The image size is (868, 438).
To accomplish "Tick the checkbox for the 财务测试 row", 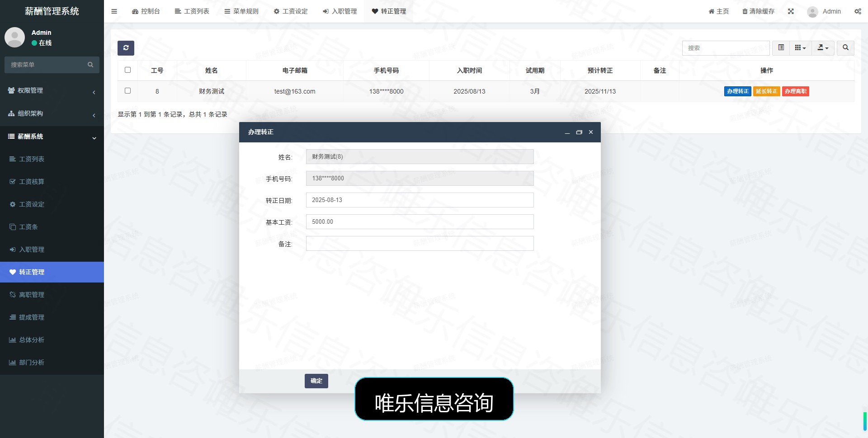I will pyautogui.click(x=127, y=91).
